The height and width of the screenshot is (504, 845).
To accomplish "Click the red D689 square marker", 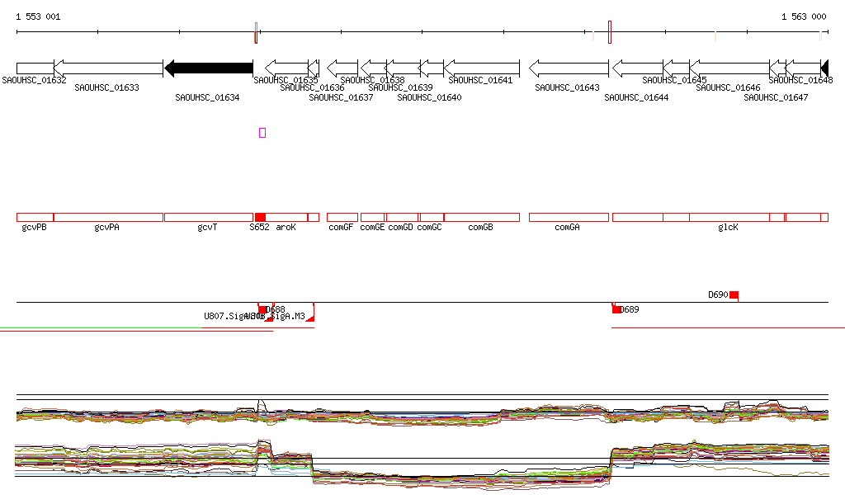I will coord(616,309).
